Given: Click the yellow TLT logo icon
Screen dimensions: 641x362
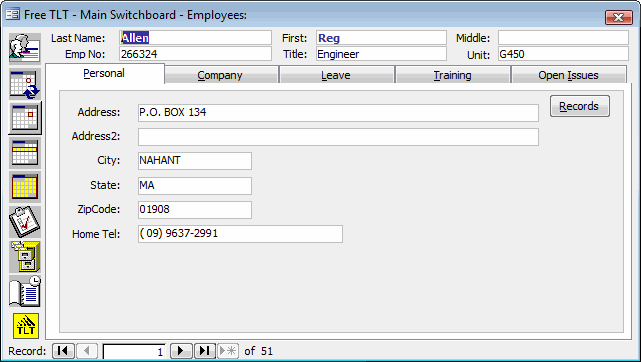Looking at the screenshot, I should [x=26, y=326].
